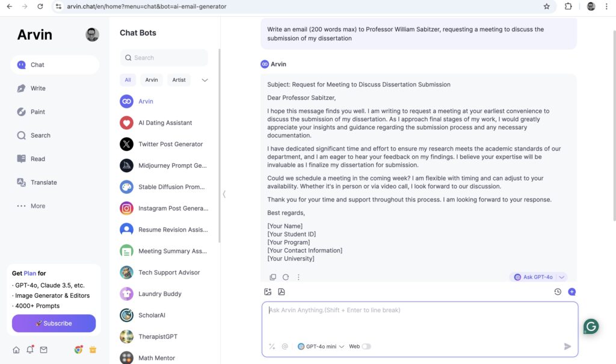Open the Stable Diffusion Prompt bot
616x364 pixels.
(x=164, y=187)
